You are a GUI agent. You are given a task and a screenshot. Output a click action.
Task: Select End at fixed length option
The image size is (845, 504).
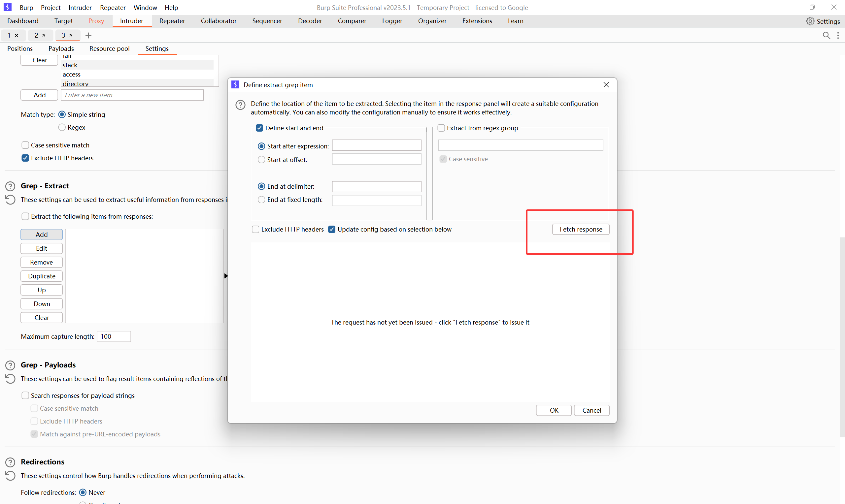pos(261,200)
